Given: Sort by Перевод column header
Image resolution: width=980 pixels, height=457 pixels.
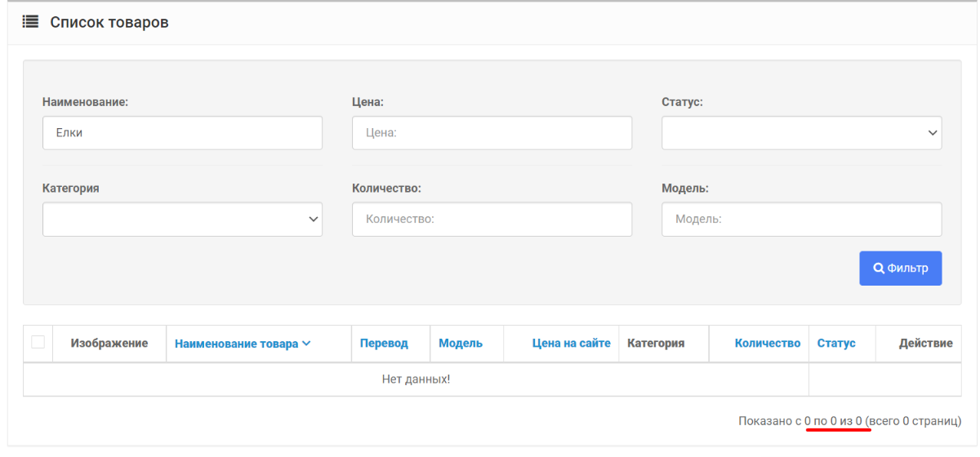Looking at the screenshot, I should coord(384,344).
